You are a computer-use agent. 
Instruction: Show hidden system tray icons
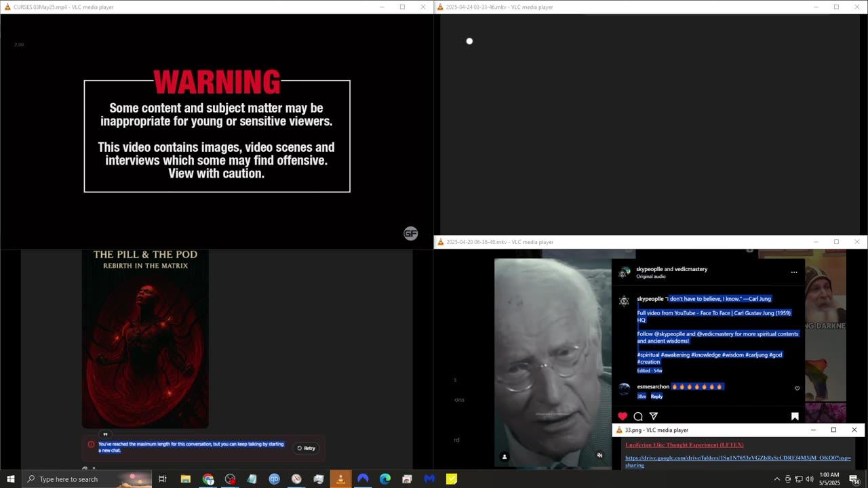(x=776, y=479)
